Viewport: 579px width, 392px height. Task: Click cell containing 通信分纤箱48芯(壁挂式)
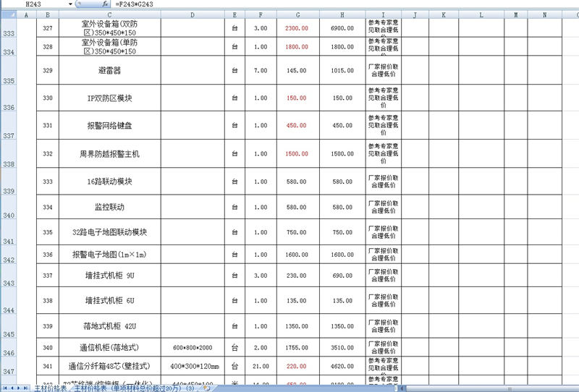click(110, 366)
